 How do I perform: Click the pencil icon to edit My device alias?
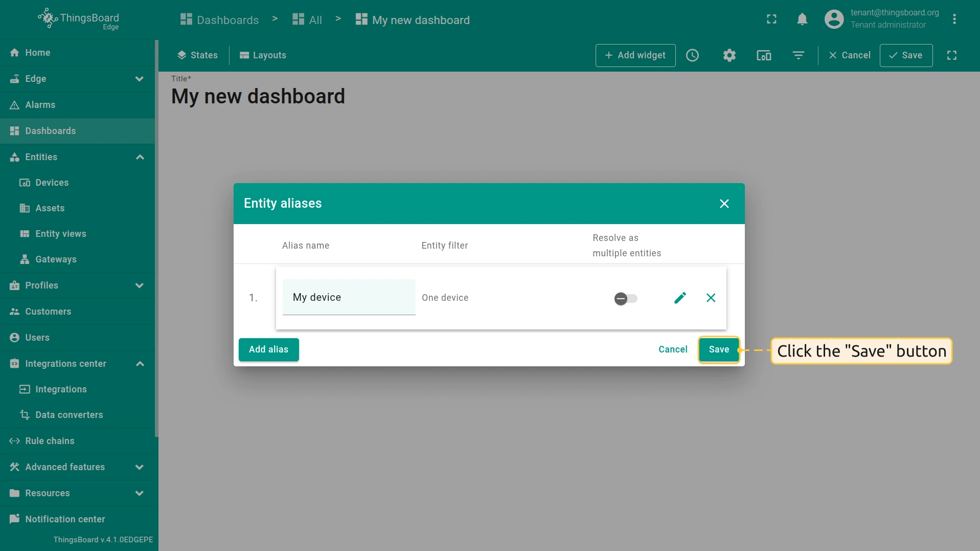[680, 298]
